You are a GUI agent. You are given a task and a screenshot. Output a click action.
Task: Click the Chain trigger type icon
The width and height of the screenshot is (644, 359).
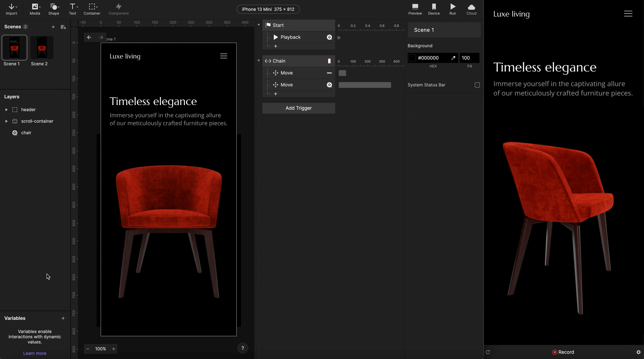tap(267, 60)
